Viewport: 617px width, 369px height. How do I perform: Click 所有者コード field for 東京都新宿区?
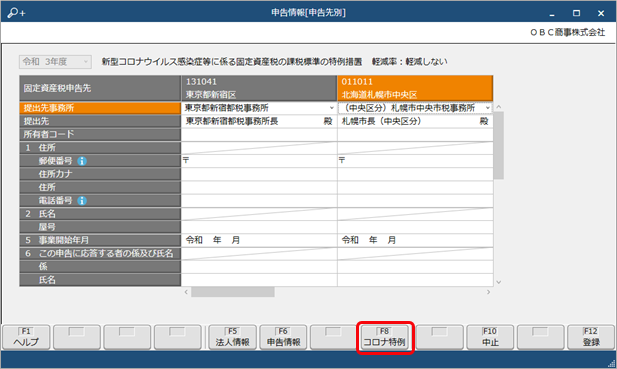point(259,135)
